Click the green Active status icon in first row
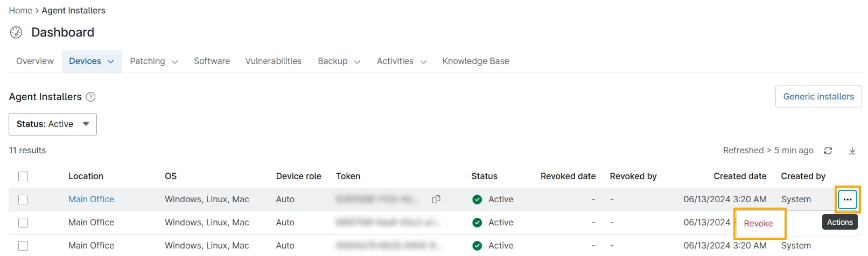Image resolution: width=868 pixels, height=256 pixels. click(x=477, y=200)
